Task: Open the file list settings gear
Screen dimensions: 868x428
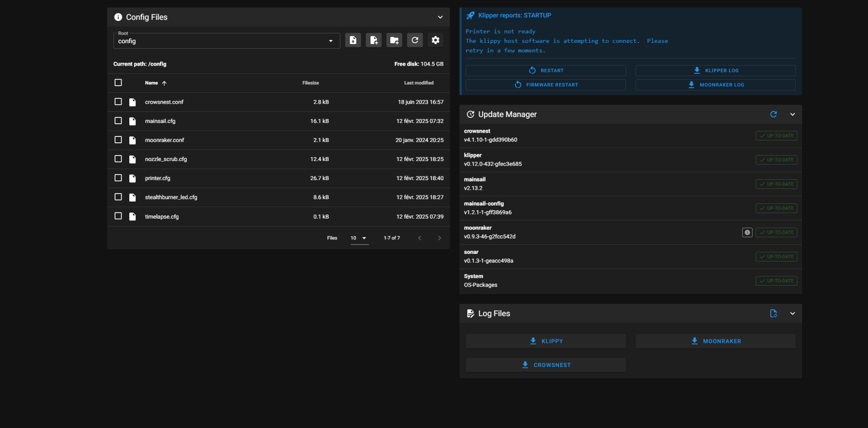Action: tap(435, 40)
